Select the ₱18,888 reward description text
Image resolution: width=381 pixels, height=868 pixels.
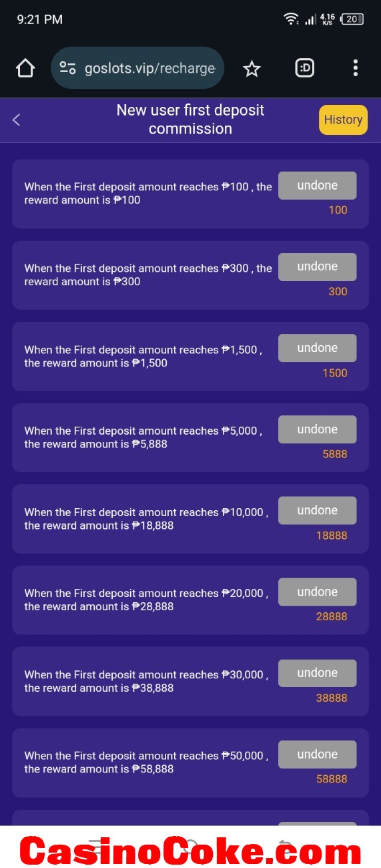146,519
